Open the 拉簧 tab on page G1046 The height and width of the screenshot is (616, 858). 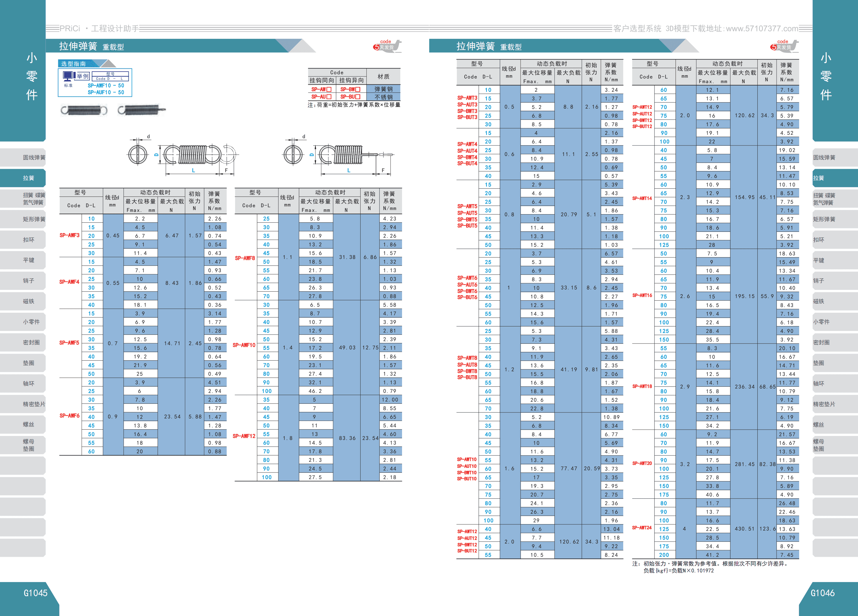(835, 178)
